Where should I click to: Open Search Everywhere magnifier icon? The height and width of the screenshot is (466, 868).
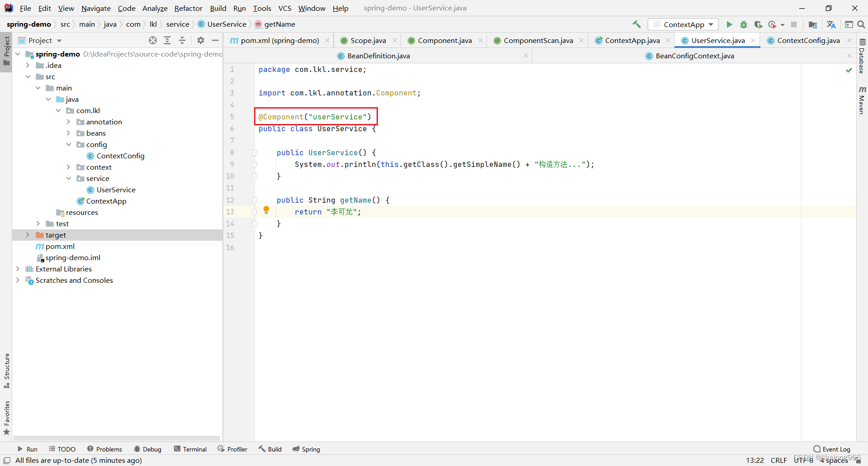(x=861, y=24)
